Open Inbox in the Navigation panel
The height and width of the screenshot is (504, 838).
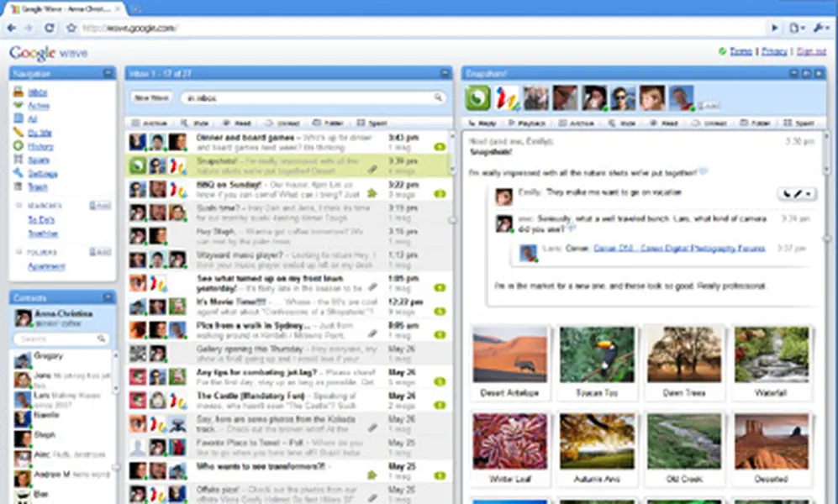coord(38,92)
